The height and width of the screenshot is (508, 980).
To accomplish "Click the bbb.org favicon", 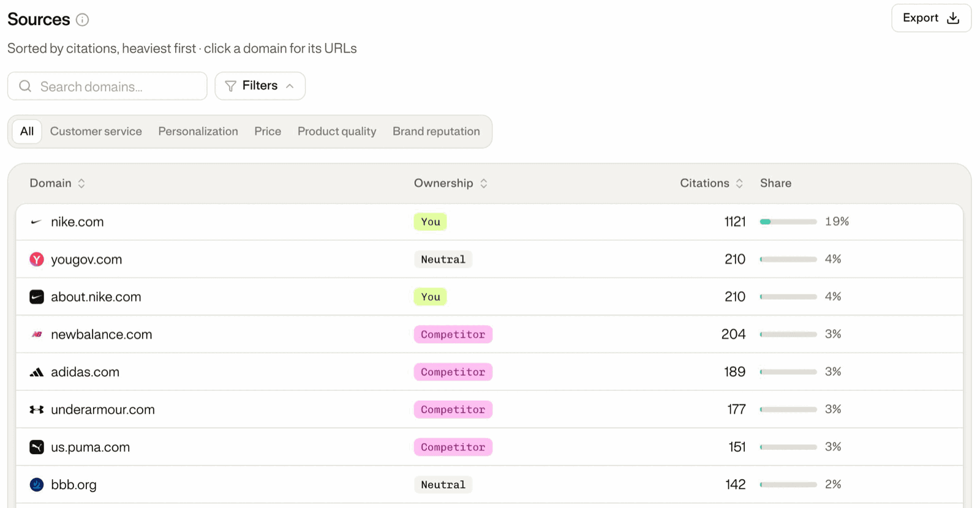I will [x=37, y=485].
